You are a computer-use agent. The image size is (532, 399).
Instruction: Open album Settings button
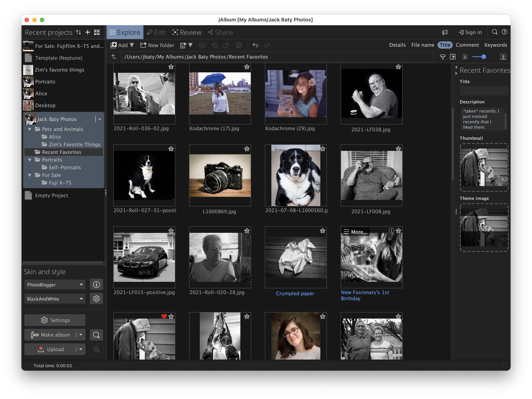[x=55, y=320]
